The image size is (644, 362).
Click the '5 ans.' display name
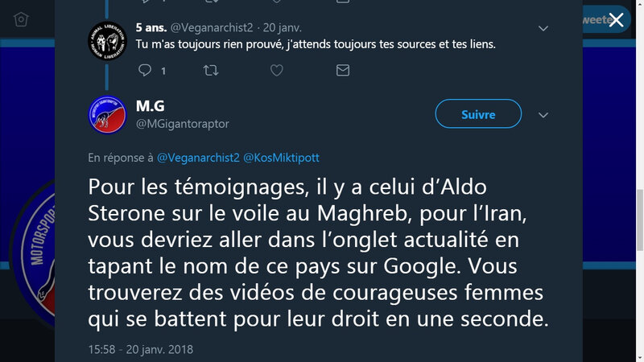[x=151, y=27]
